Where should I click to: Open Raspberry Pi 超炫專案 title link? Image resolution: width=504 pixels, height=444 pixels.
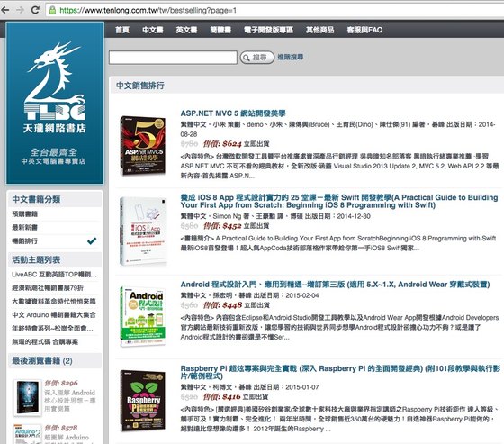(340, 372)
